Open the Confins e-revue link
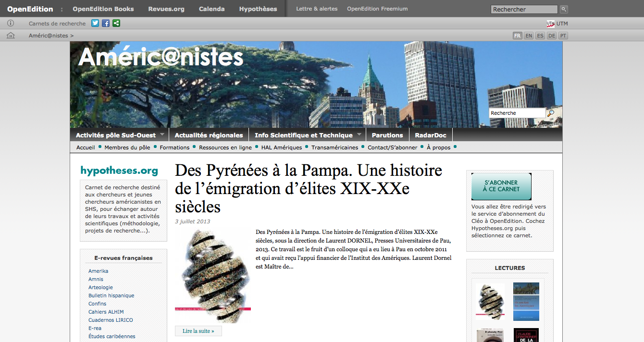Screen dimensions: 644x342 tap(98, 304)
